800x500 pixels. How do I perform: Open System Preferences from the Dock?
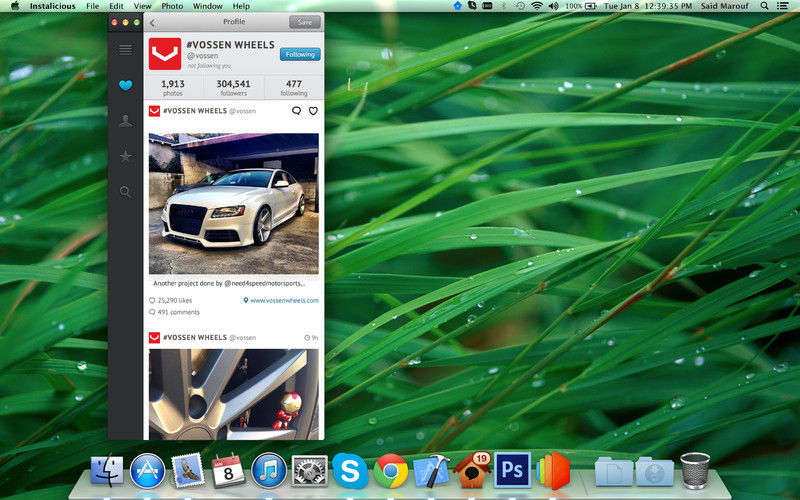pos(310,470)
